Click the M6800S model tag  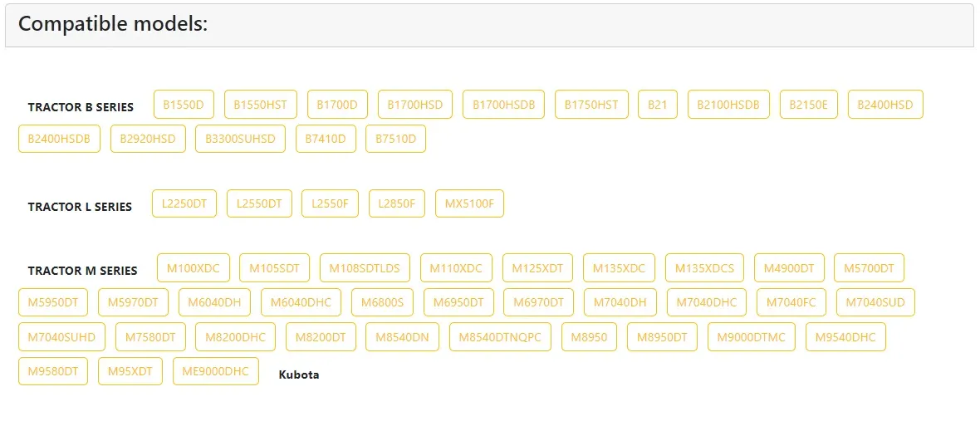[x=382, y=302]
